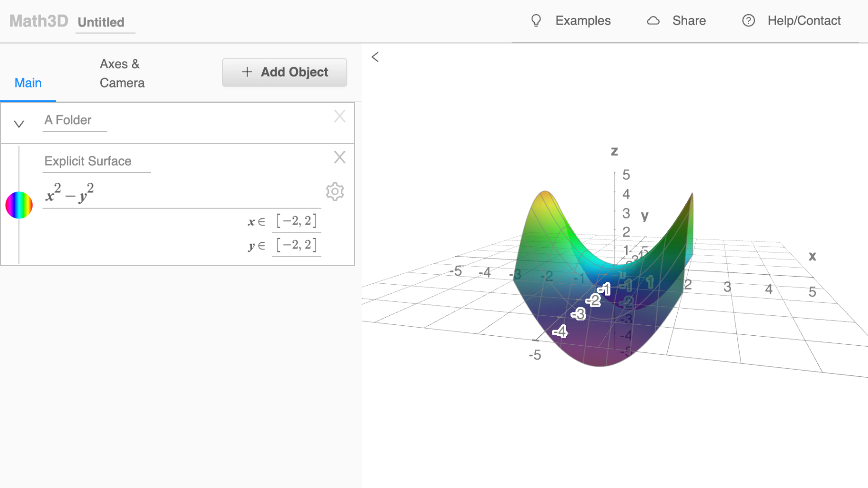The image size is (868, 488).
Task: Click the lightbulb Examples icon
Action: (x=536, y=21)
